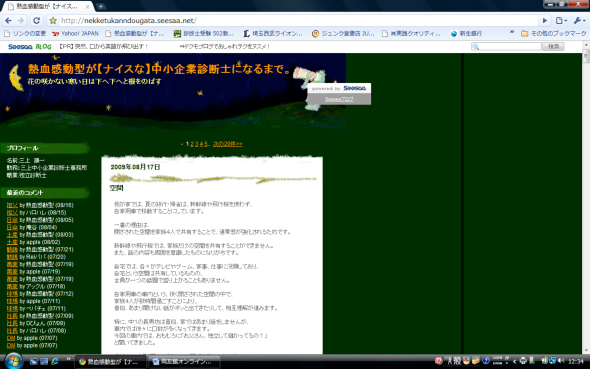This screenshot has width=590, height=369.
Task: Open the 埼玉西武ライオンズ bookmark
Action: coord(273,33)
